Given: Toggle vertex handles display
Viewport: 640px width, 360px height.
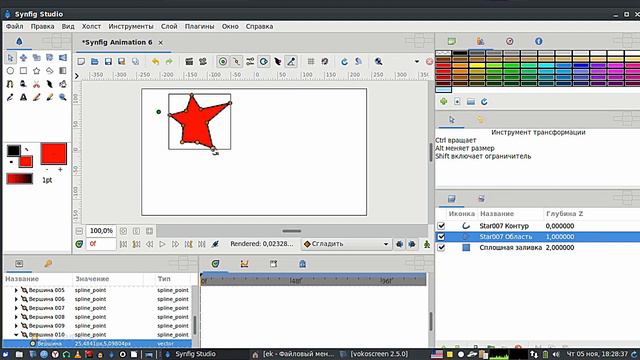Looking at the screenshot, I should pyautogui.click(x=236, y=62).
